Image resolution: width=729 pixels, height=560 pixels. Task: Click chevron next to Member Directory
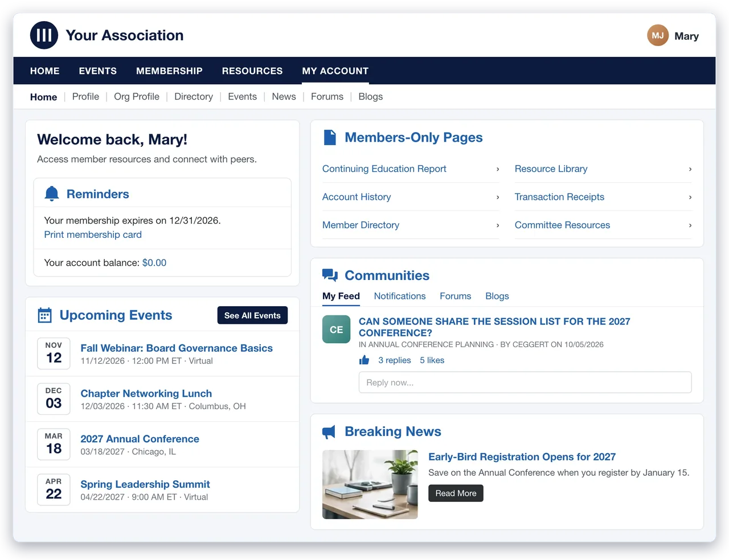point(498,225)
